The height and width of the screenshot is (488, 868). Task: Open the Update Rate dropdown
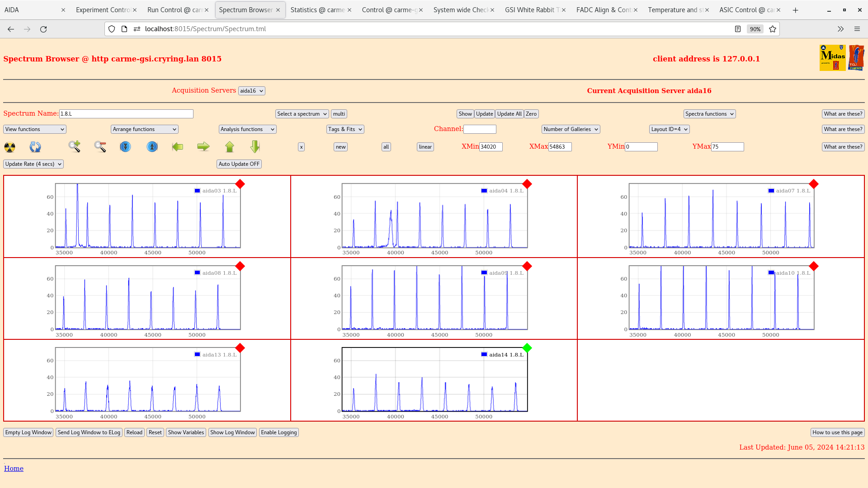tap(33, 164)
